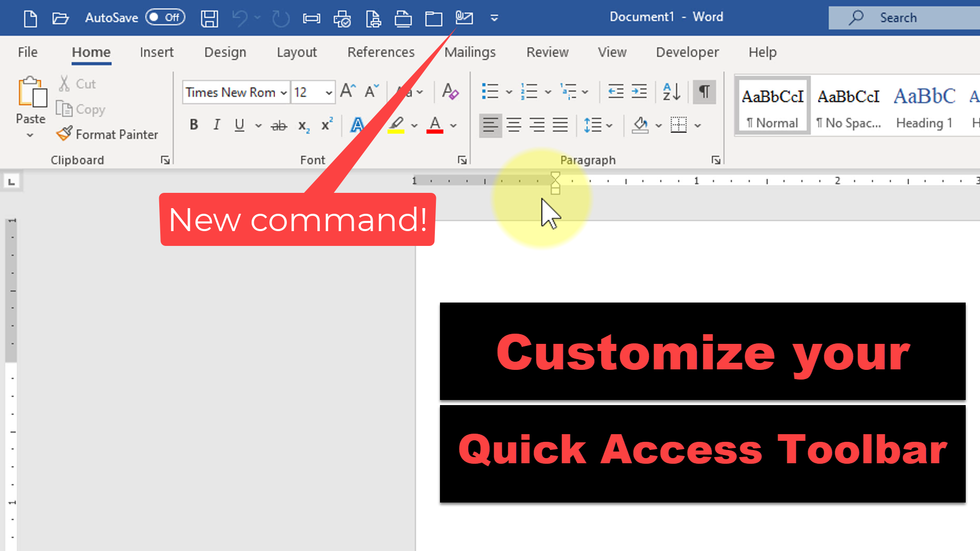Click the Paragraph settings dialog launcher
Viewport: 980px width, 551px height.
(716, 160)
